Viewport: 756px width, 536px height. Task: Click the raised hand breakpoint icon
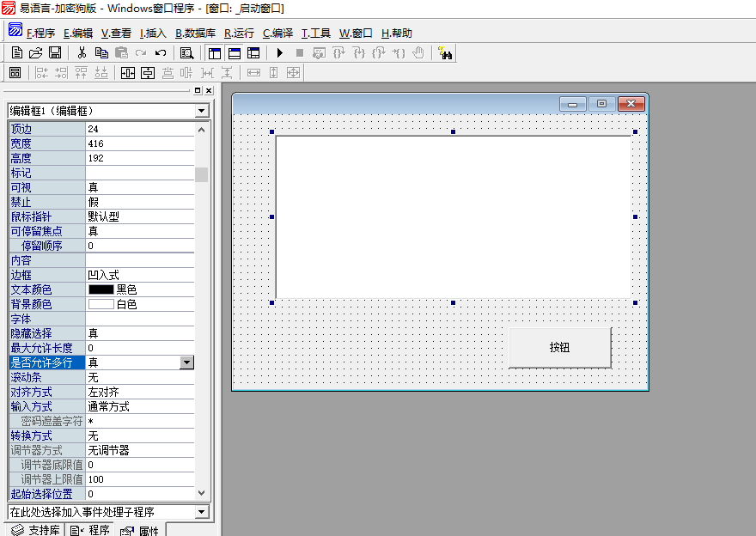click(418, 53)
